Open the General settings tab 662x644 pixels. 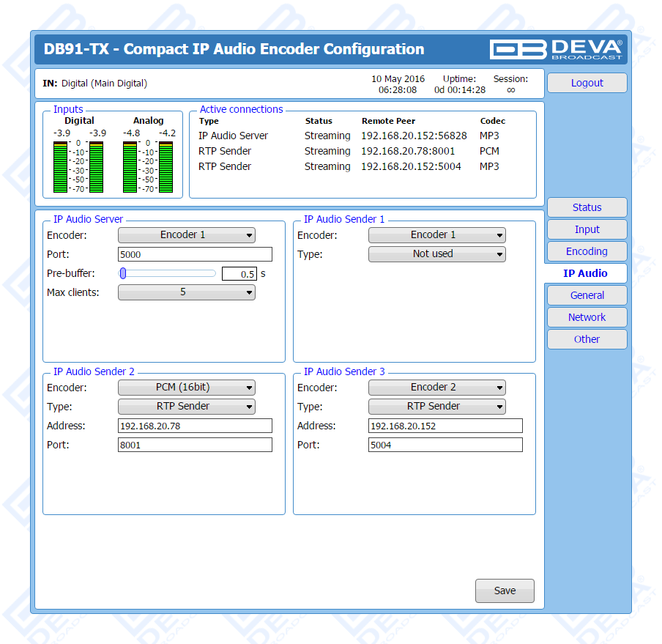tap(587, 295)
